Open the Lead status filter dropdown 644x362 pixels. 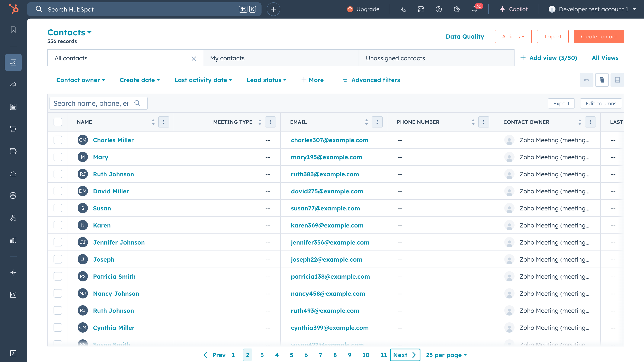click(x=266, y=80)
